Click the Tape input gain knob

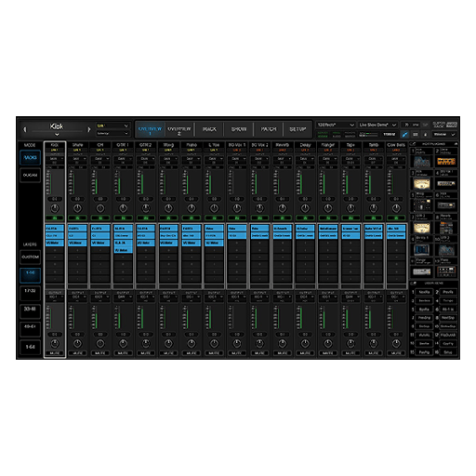coord(350,208)
